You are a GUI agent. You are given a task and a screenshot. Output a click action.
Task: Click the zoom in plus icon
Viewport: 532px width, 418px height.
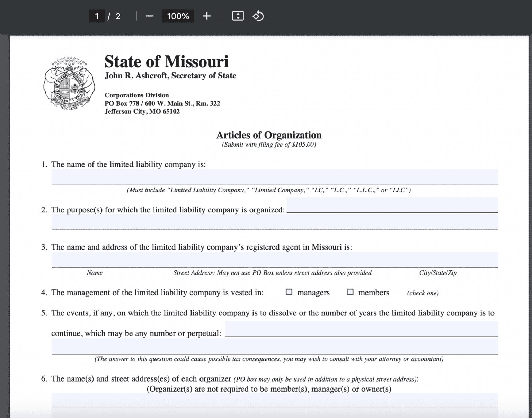pyautogui.click(x=207, y=16)
